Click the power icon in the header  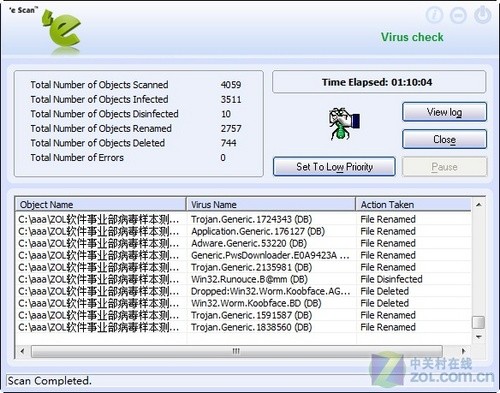click(482, 15)
